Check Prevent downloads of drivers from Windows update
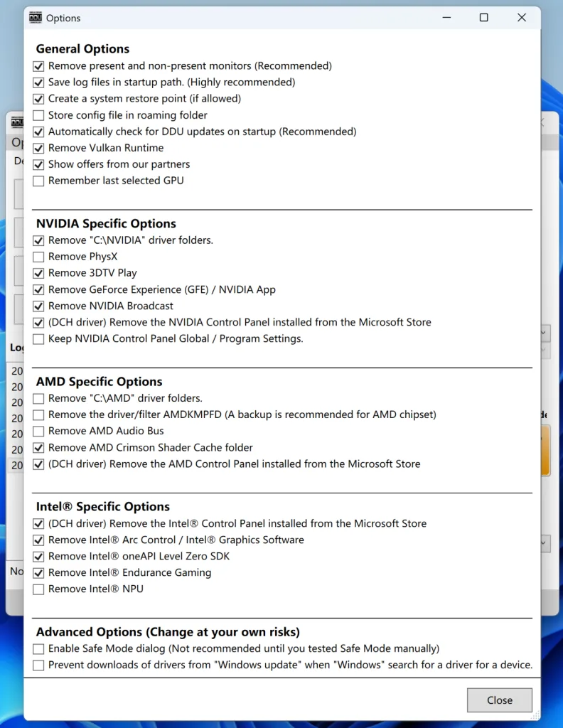The width and height of the screenshot is (563, 728). [38, 665]
